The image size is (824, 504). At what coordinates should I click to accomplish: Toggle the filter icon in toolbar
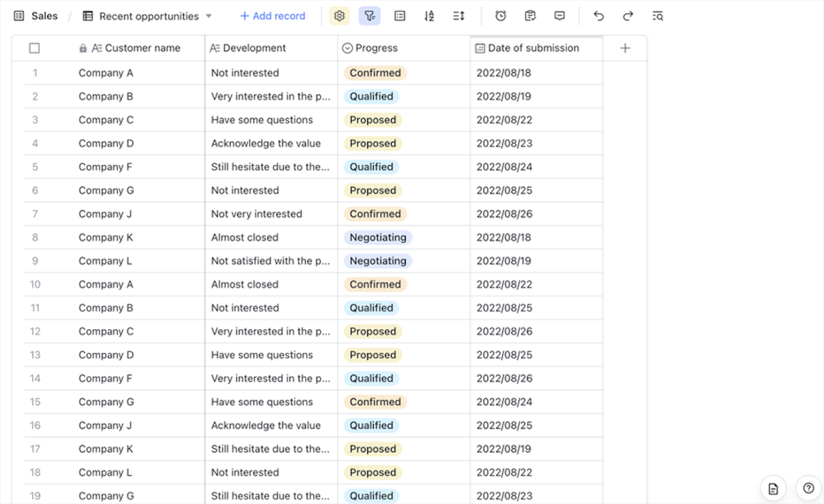point(370,16)
